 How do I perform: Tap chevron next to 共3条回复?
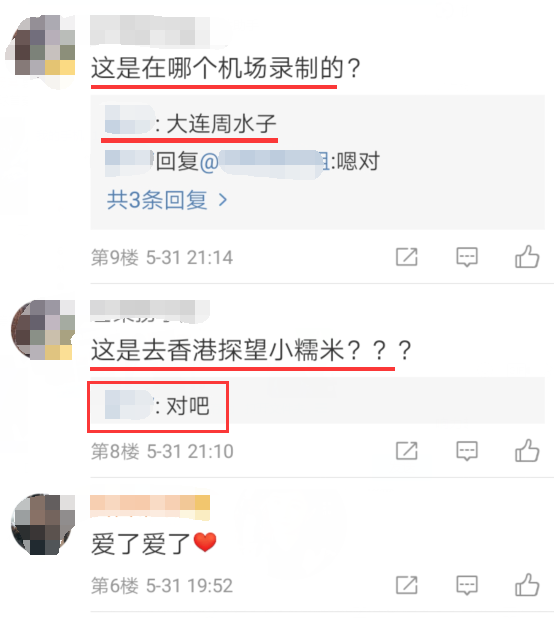tap(223, 200)
